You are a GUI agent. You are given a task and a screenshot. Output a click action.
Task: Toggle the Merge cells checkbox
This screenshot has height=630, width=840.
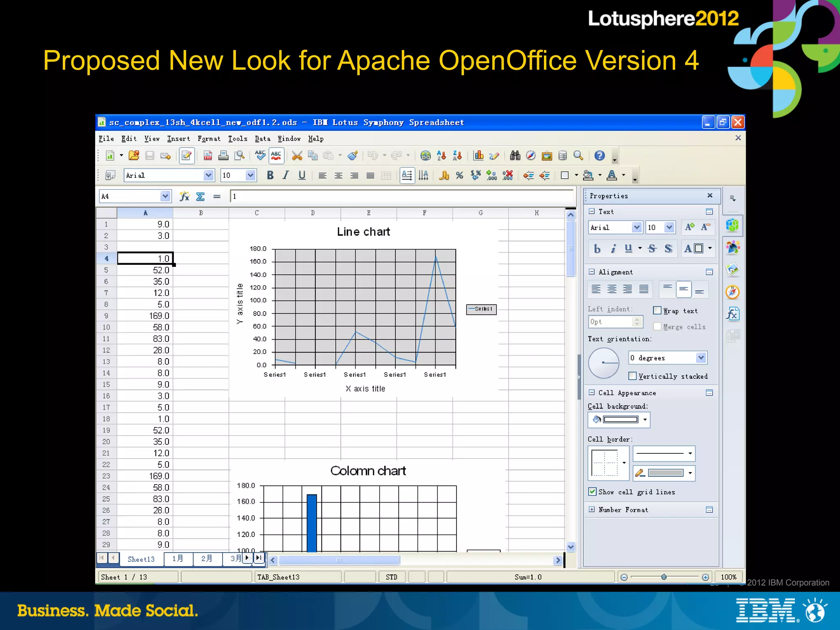click(x=657, y=326)
